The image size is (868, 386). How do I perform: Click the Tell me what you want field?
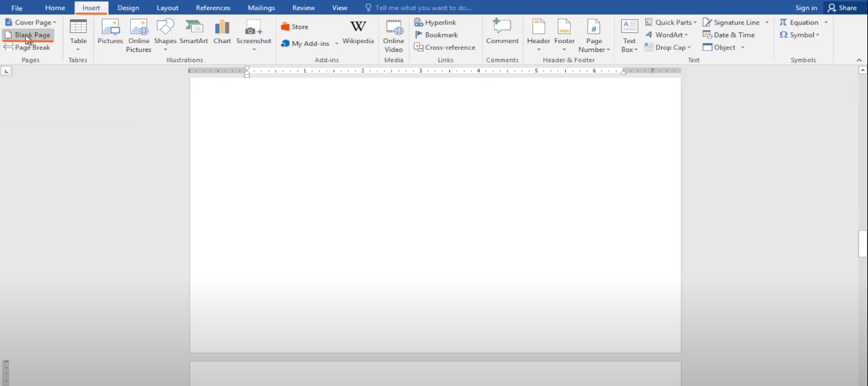[x=418, y=8]
